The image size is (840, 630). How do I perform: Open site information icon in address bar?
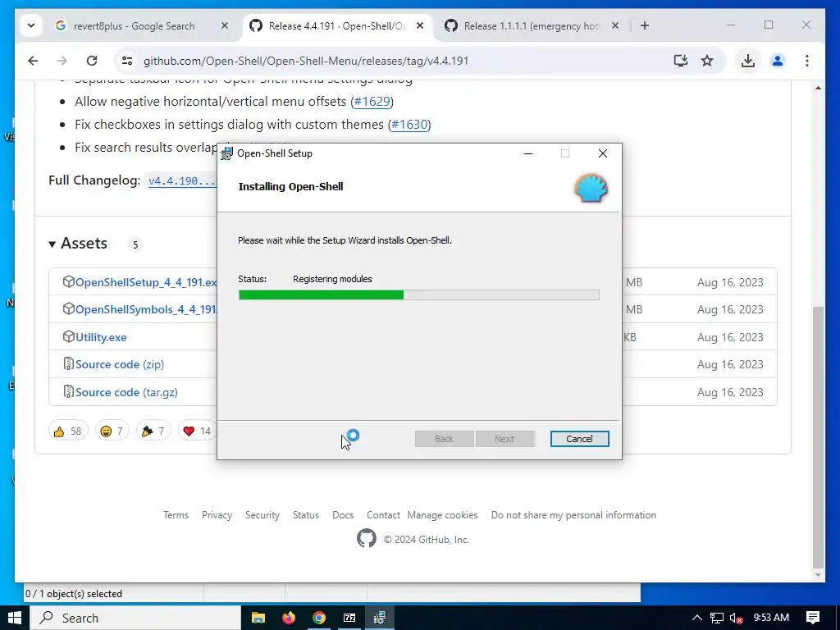point(127,61)
